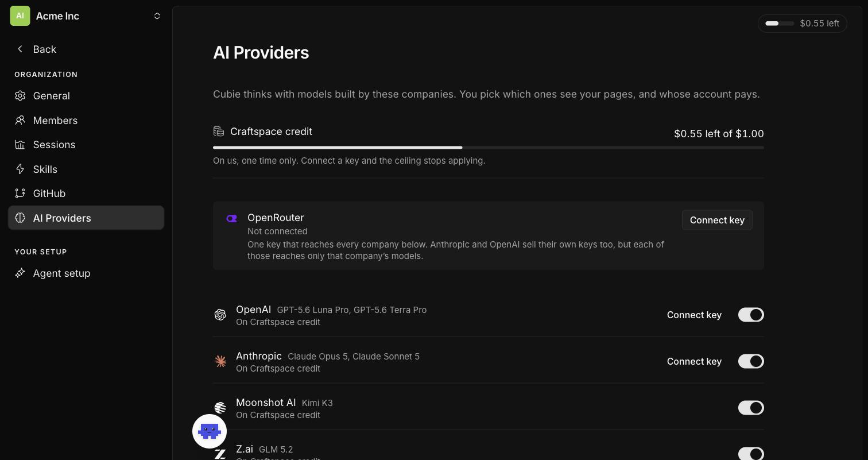This screenshot has width=868, height=460.
Task: Select AI Providers in the sidebar
Action: pyautogui.click(x=86, y=218)
